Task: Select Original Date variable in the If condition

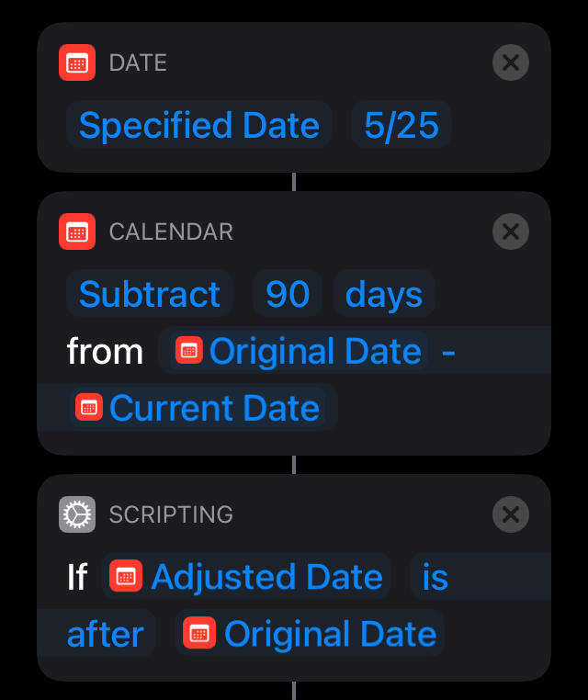Action: pyautogui.click(x=310, y=634)
